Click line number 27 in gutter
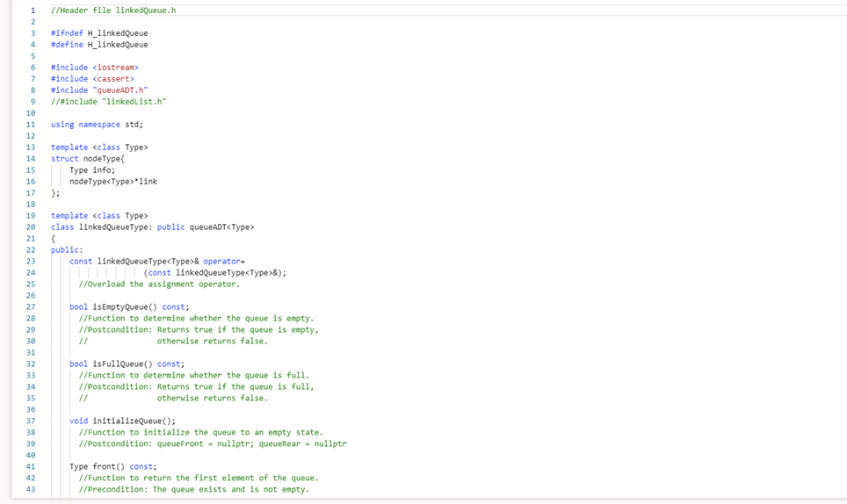The image size is (847, 504). coord(31,307)
